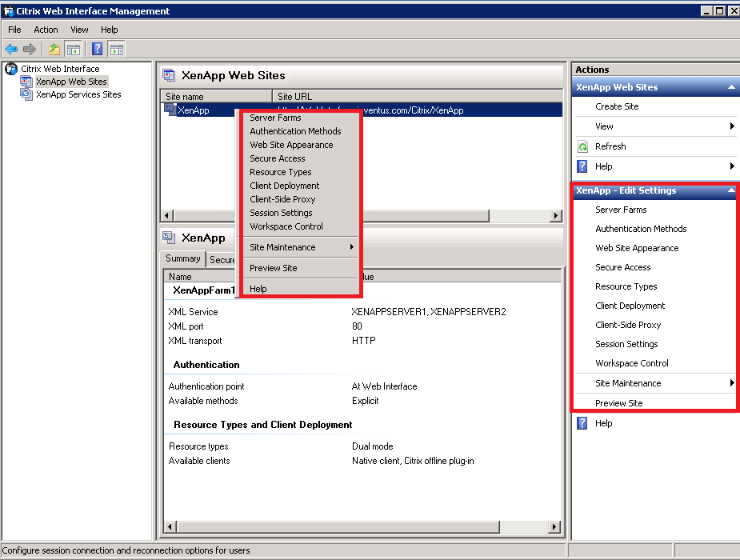Click the XenApp site row icon in list
This screenshot has height=560, width=740.
(x=170, y=110)
